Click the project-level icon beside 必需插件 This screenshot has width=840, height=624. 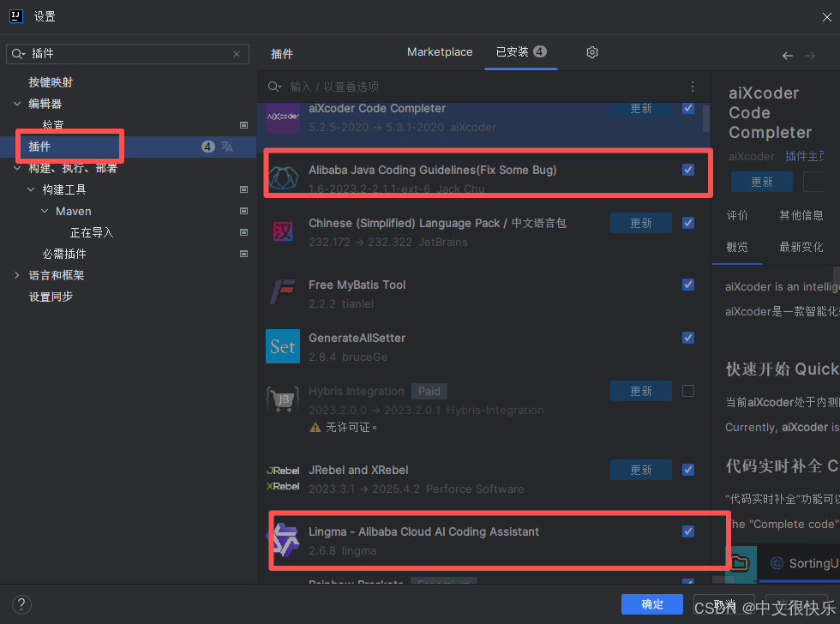point(243,254)
